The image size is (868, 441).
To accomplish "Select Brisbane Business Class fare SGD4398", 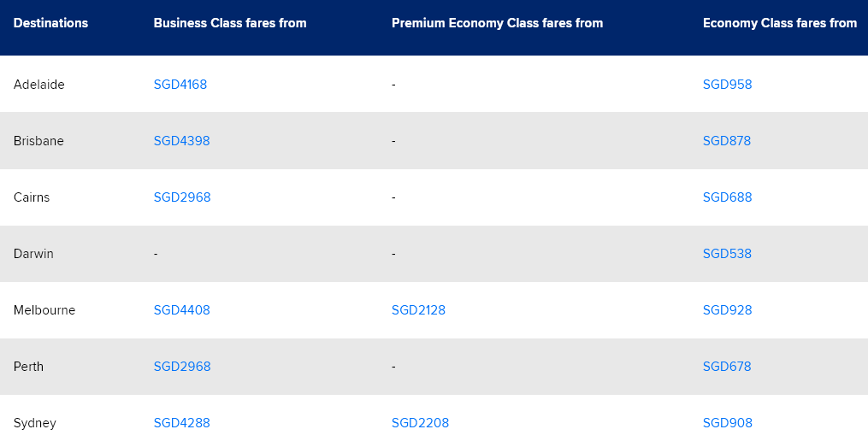I will pos(181,141).
